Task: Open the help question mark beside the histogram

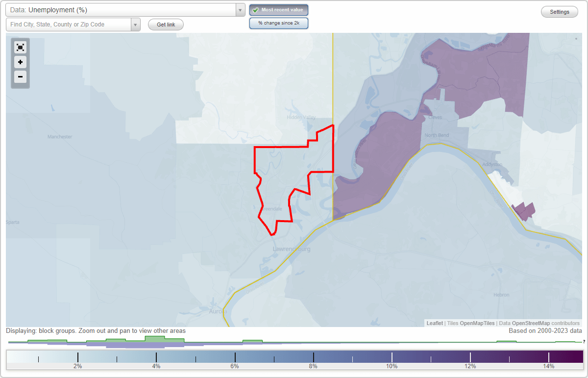Action: 584,342
